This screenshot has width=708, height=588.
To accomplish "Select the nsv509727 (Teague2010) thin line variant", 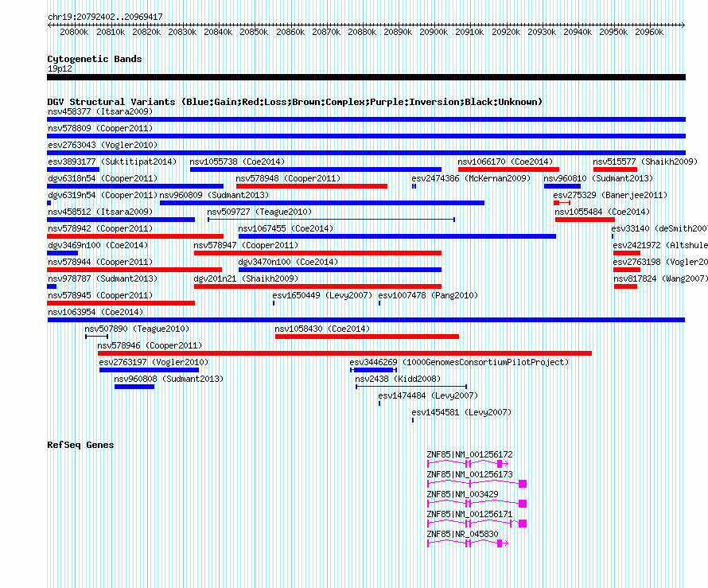I will [x=331, y=220].
